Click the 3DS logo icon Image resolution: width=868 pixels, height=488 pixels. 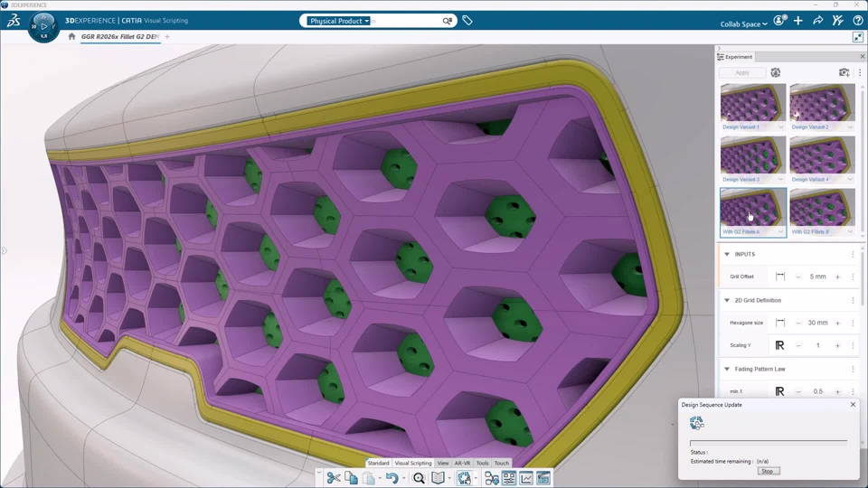(14, 21)
